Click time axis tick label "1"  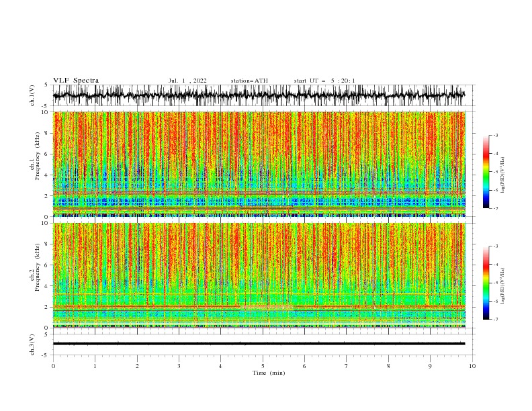point(95,366)
